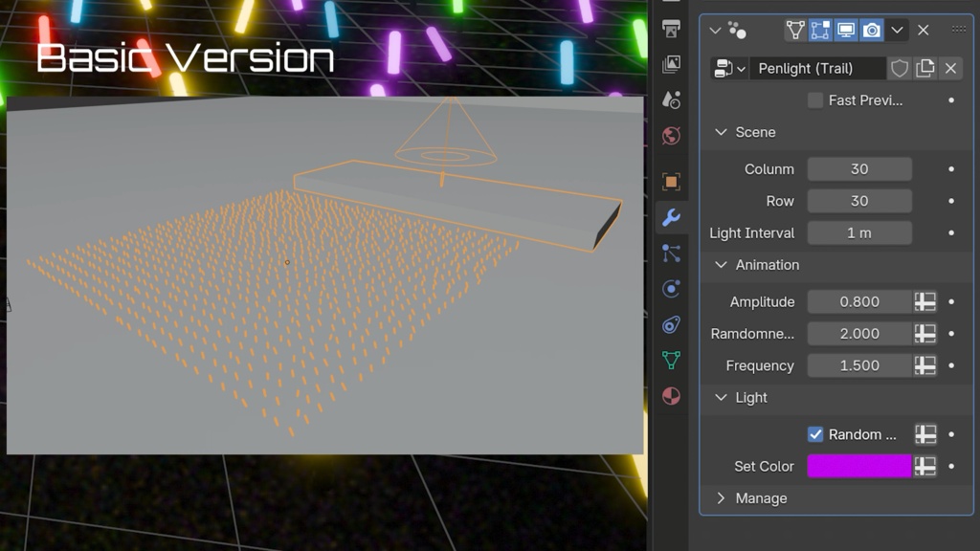This screenshot has width=980, height=551.
Task: Click the Row value field
Action: 859,201
